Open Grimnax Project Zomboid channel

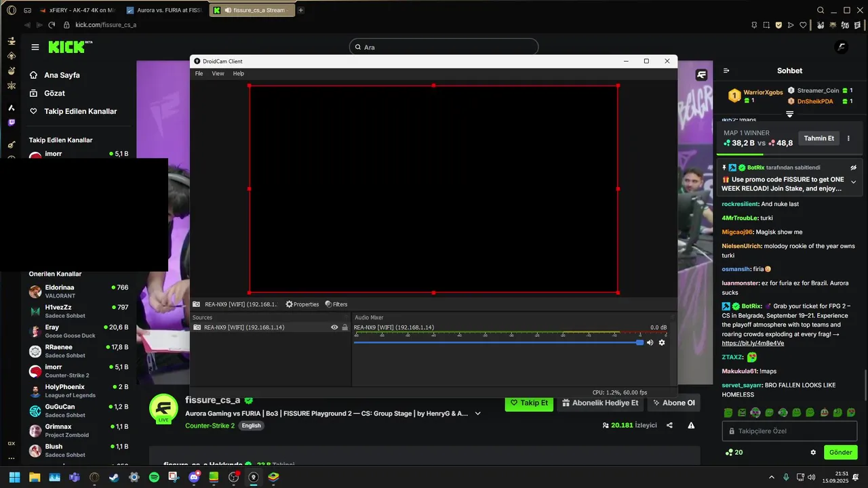click(x=78, y=430)
